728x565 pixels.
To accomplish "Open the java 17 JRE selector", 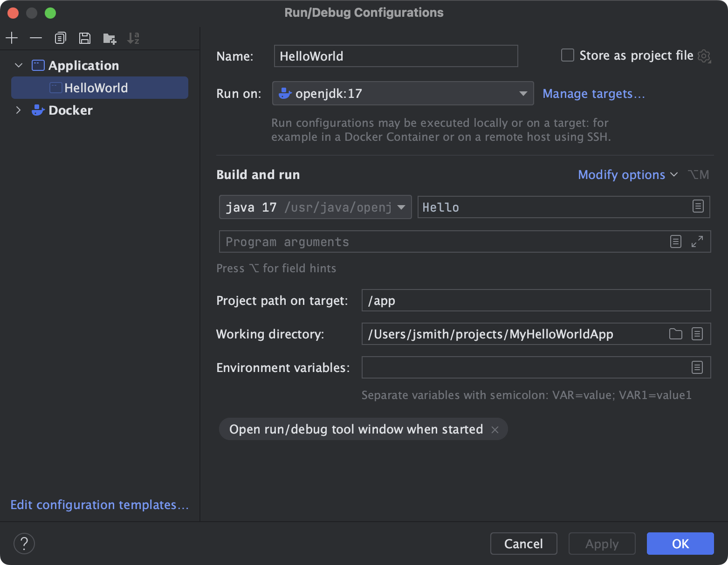I will (401, 207).
